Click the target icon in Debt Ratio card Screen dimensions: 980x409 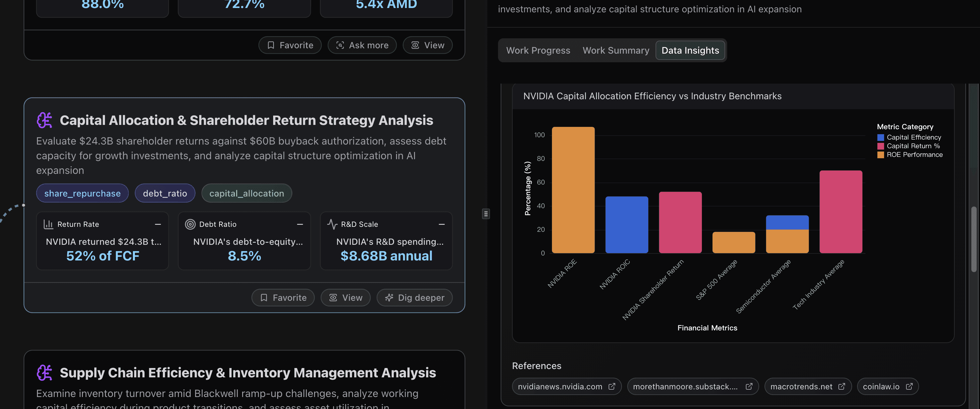tap(190, 224)
